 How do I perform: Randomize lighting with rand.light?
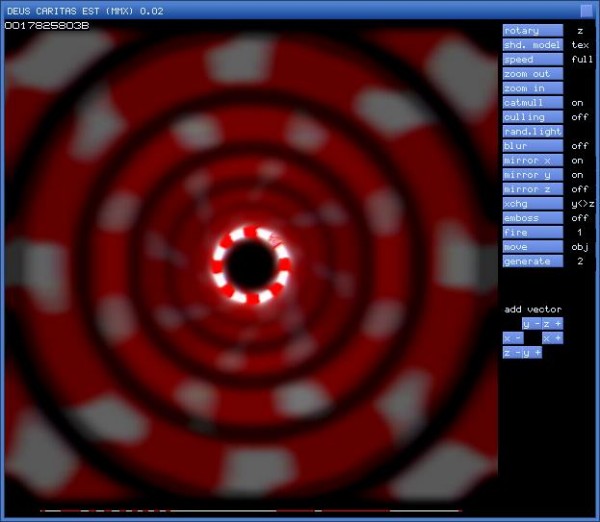pos(532,131)
